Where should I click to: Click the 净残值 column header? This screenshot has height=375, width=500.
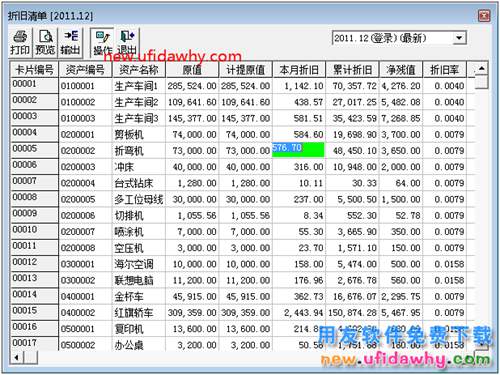pyautogui.click(x=401, y=70)
